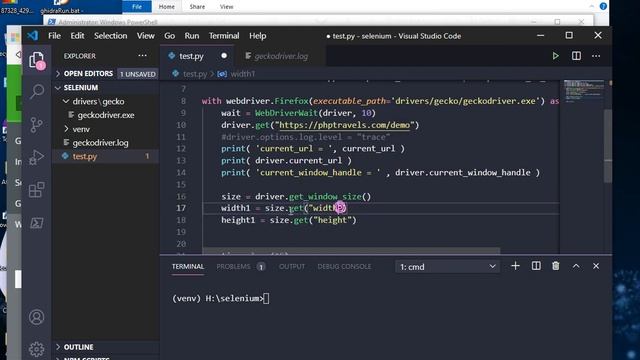Click WebDriverWait on line 9
This screenshot has width=640, height=360.
[286, 113]
